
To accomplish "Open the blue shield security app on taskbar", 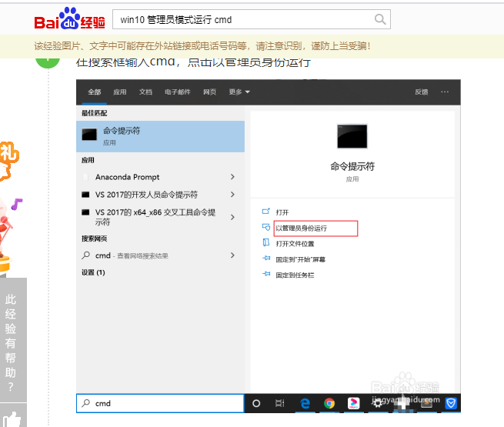I will tap(451, 403).
